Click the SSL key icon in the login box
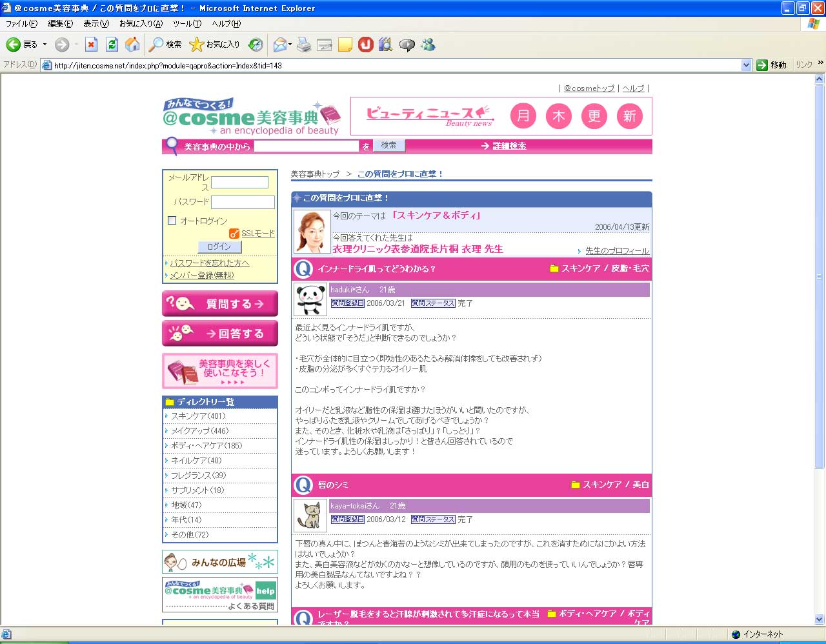Screen dimensions: 826x644 click(234, 234)
